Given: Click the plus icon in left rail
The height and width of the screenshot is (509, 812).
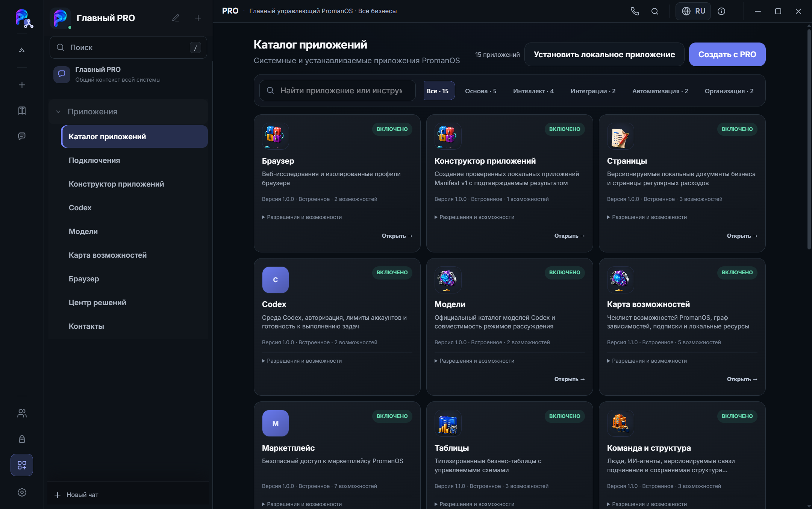Looking at the screenshot, I should pyautogui.click(x=22, y=85).
